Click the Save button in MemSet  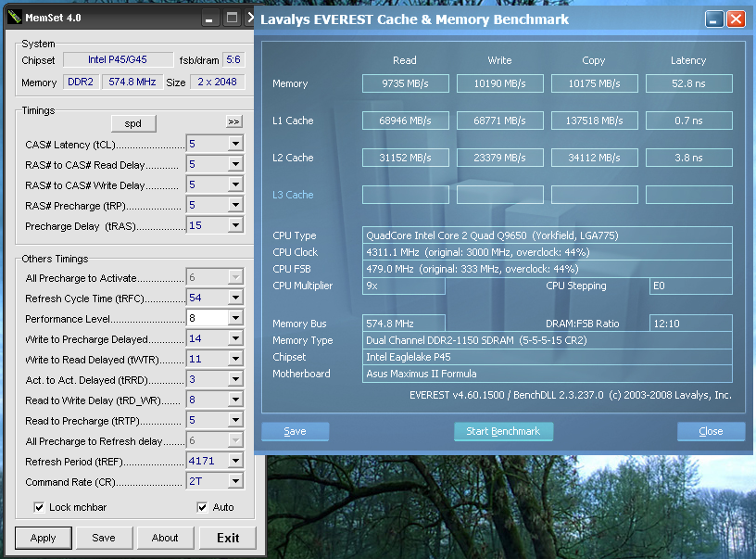tap(104, 538)
